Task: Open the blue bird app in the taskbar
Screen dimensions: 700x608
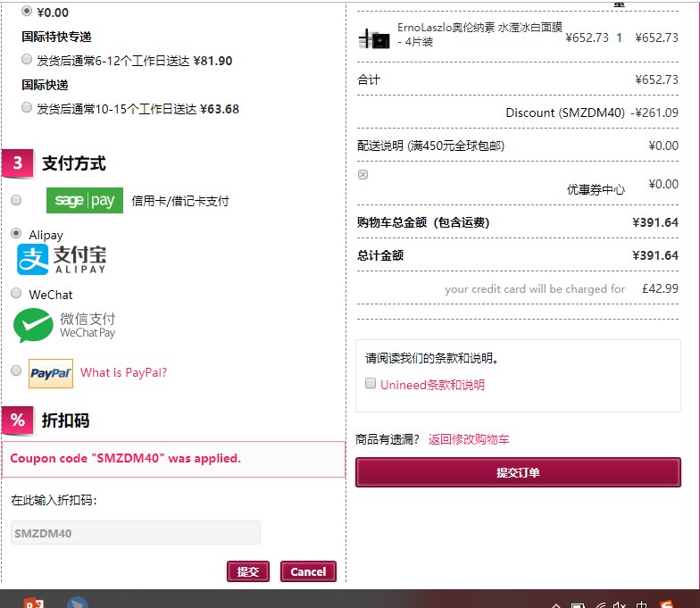Action: [x=78, y=604]
